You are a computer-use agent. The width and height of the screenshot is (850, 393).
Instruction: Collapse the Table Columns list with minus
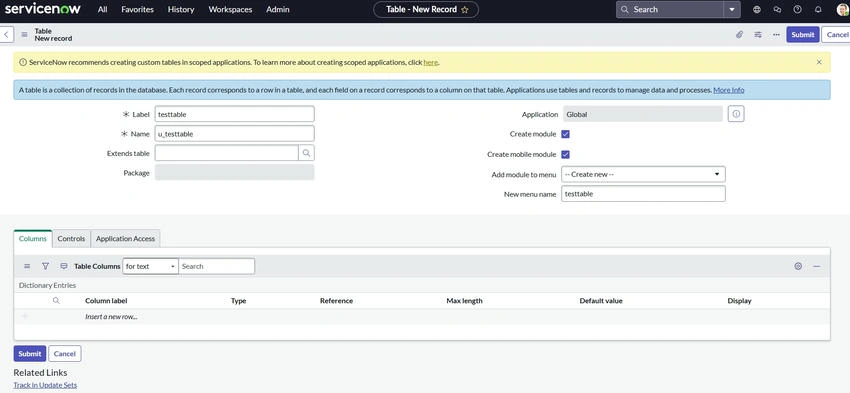816,266
